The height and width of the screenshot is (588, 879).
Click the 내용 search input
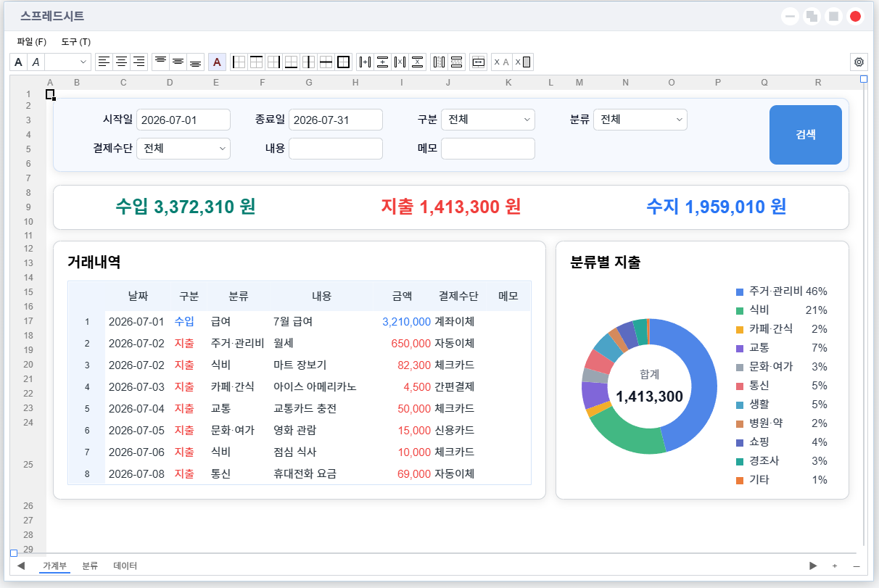[x=336, y=149]
